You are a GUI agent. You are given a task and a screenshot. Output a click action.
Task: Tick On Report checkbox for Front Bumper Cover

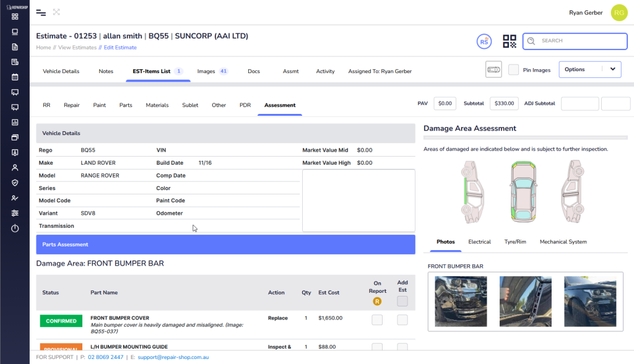[377, 320]
